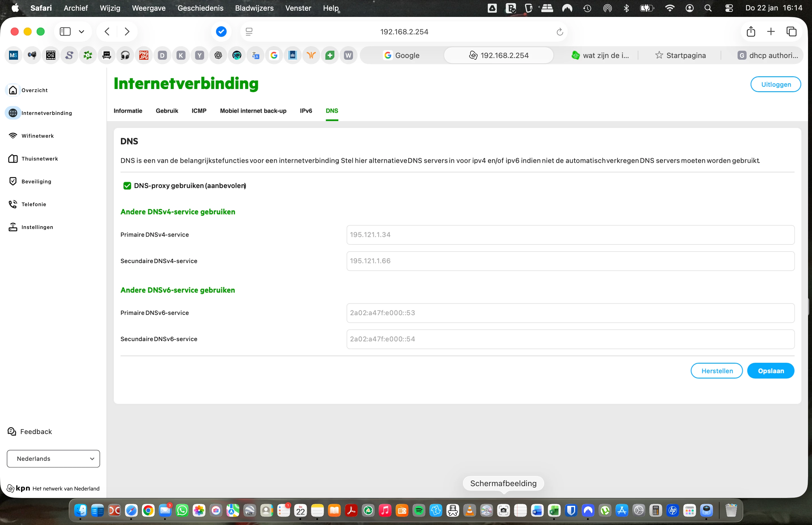Click Instellingen router icon in sidebar

13,227
